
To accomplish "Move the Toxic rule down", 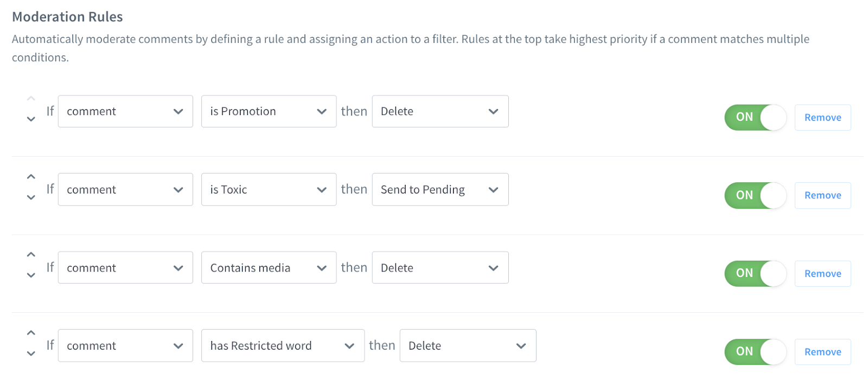I will (x=31, y=197).
